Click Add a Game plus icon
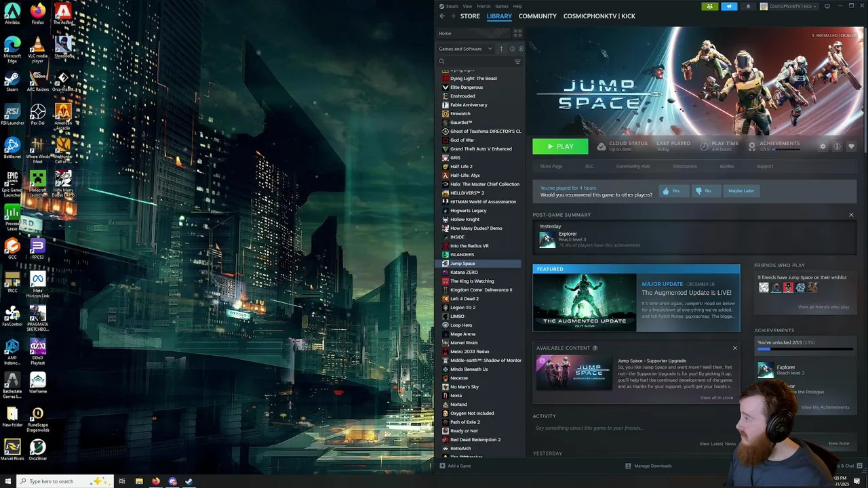Image resolution: width=868 pixels, height=488 pixels. [x=443, y=466]
